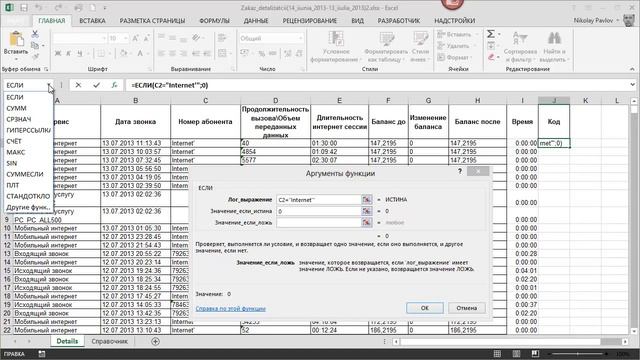Image resolution: width=640 pixels, height=360 pixels.
Task: Open Sort and Filter (Сортировка и фильтр)
Action: pos(520,47)
